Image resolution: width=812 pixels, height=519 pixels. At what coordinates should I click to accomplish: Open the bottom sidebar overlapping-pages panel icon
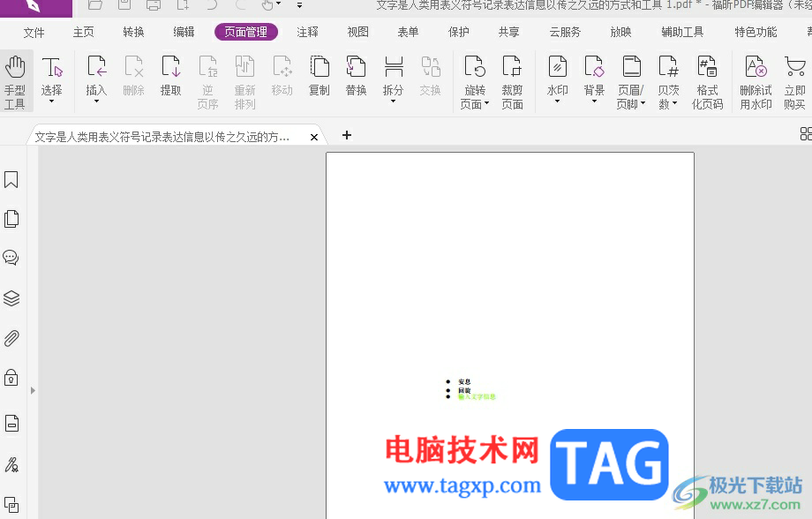11,504
